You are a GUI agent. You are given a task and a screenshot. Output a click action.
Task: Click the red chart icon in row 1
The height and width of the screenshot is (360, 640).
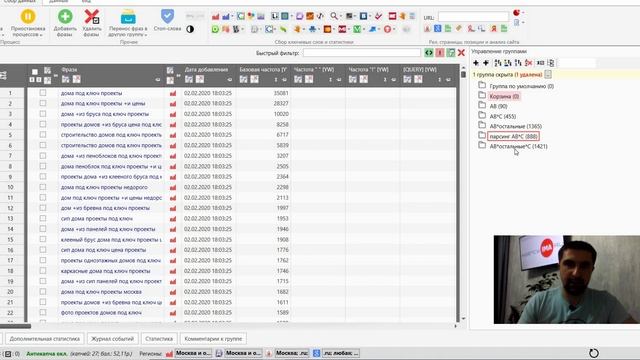pos(173,93)
